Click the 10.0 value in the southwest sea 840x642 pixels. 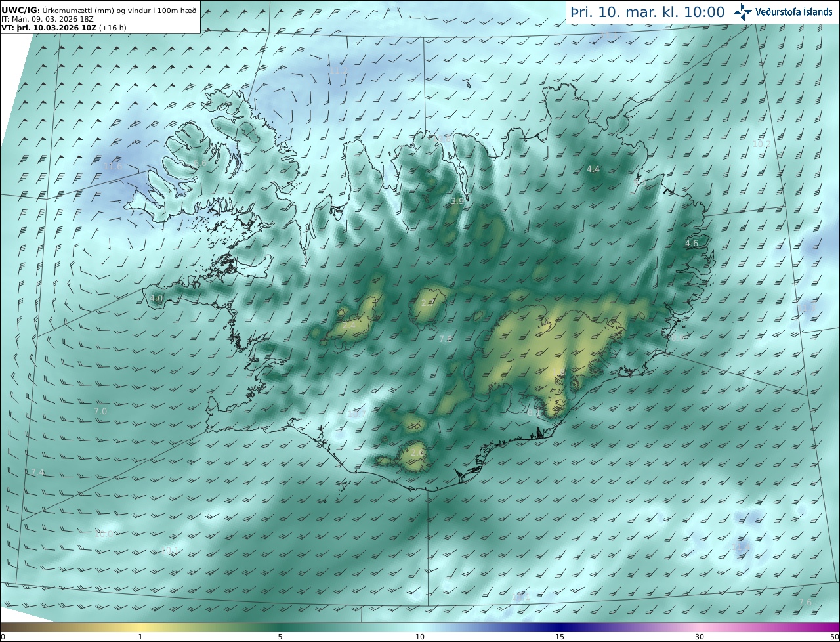tap(104, 534)
